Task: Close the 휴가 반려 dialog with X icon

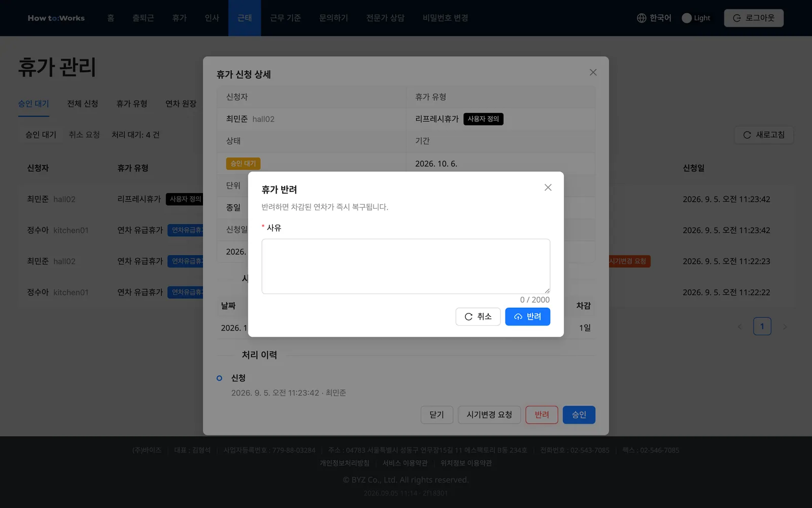Action: point(548,187)
